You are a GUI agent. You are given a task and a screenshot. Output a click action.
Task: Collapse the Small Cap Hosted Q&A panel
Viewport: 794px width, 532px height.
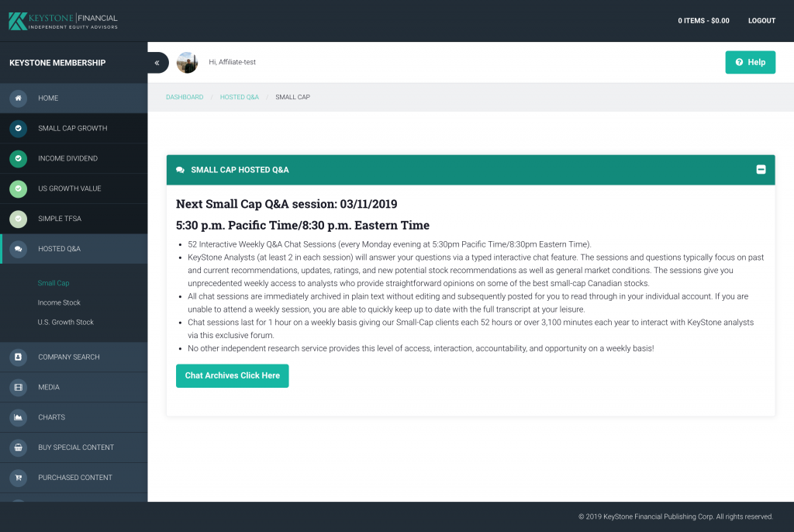coord(761,170)
